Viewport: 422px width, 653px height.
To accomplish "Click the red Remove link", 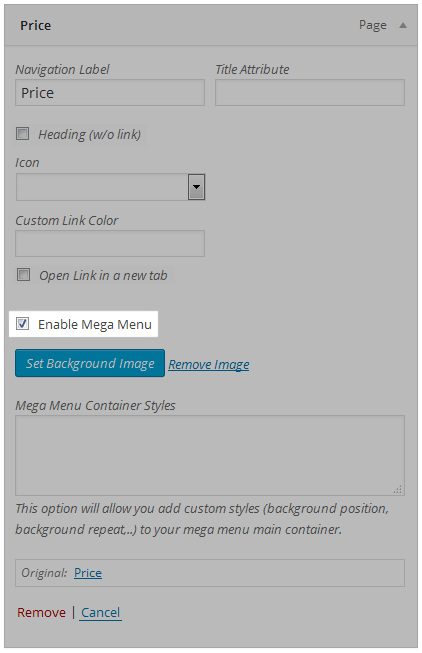I will coord(41,612).
